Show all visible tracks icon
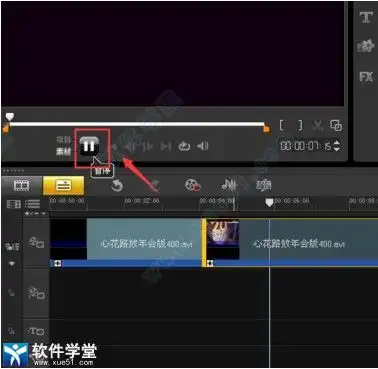This screenshot has height=369, width=378. [x=14, y=204]
